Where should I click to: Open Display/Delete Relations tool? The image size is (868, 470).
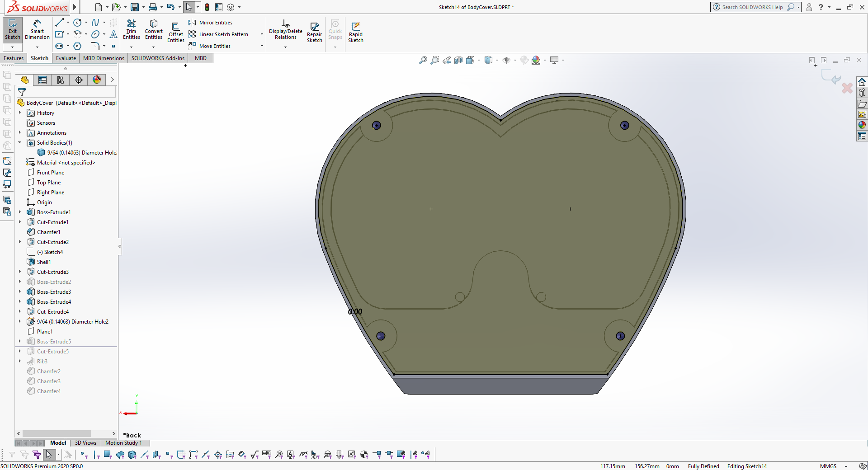point(285,30)
